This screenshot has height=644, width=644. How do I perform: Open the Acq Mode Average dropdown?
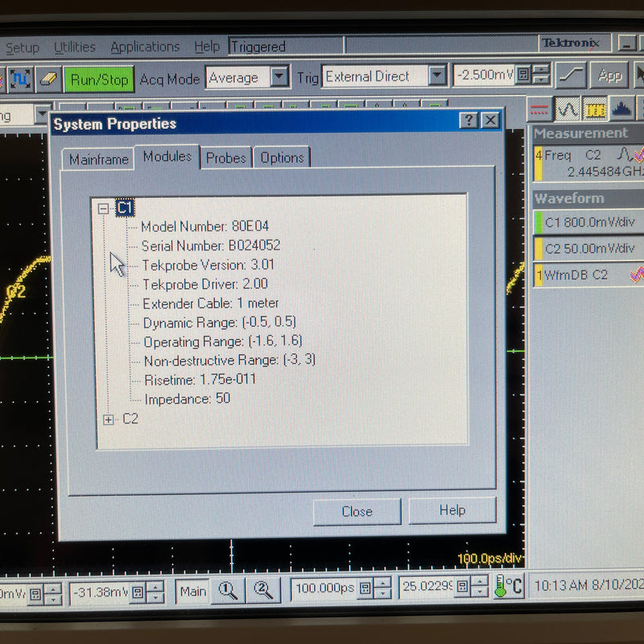(x=279, y=76)
